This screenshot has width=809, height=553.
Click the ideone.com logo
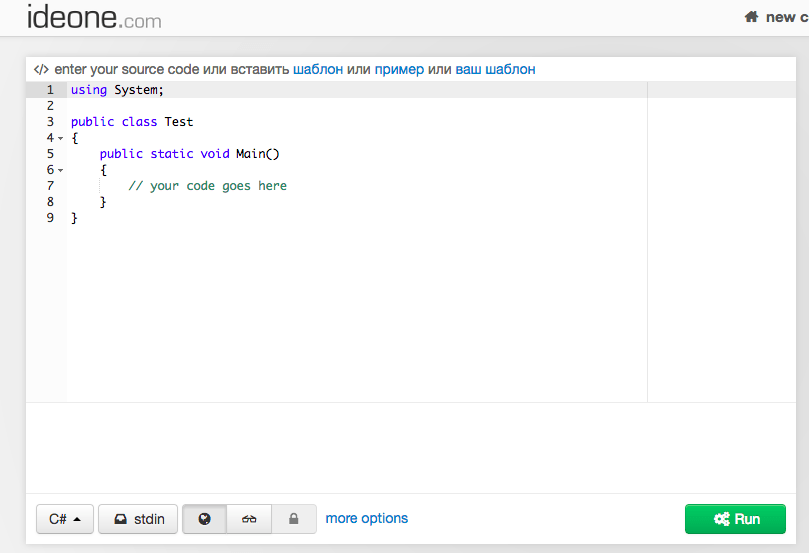pos(94,17)
